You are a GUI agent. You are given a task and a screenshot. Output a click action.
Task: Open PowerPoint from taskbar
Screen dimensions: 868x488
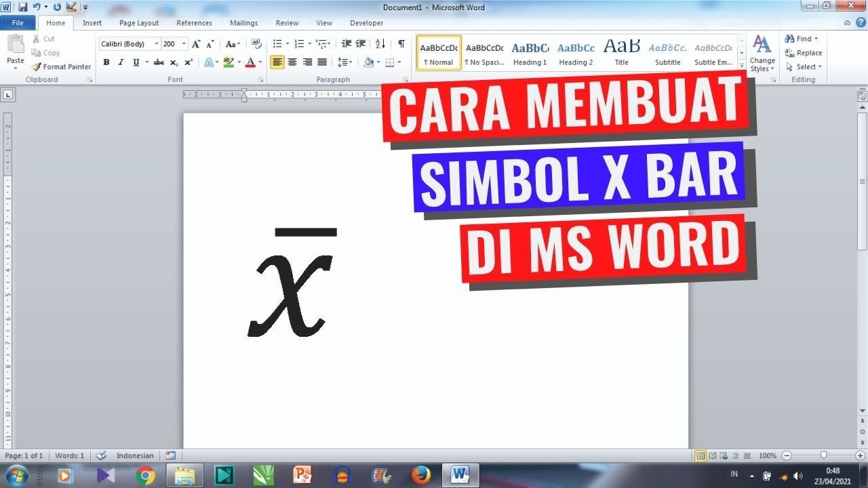click(302, 475)
